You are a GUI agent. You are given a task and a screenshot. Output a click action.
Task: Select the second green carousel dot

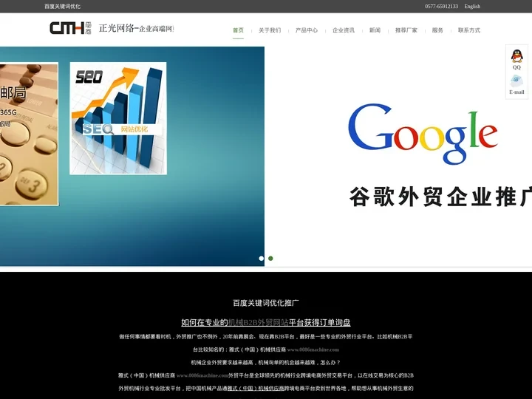click(x=270, y=259)
